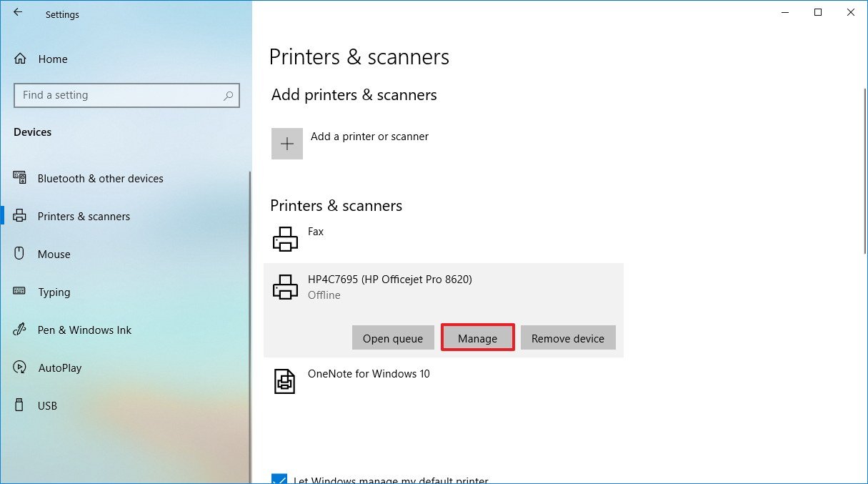Navigate back with the arrow
868x484 pixels.
(18, 11)
